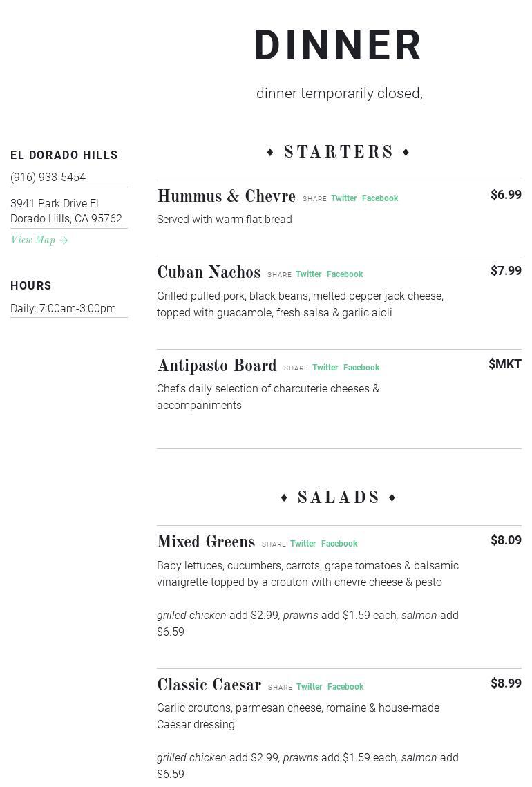The height and width of the screenshot is (787, 532).
Task: Share Hummus & Chevre on Facebook
Action: coord(380,198)
